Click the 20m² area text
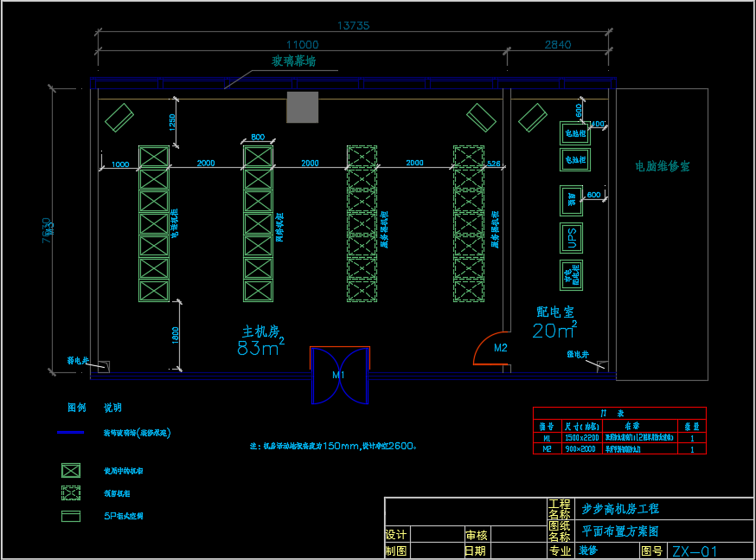756x560 pixels. 555,330
